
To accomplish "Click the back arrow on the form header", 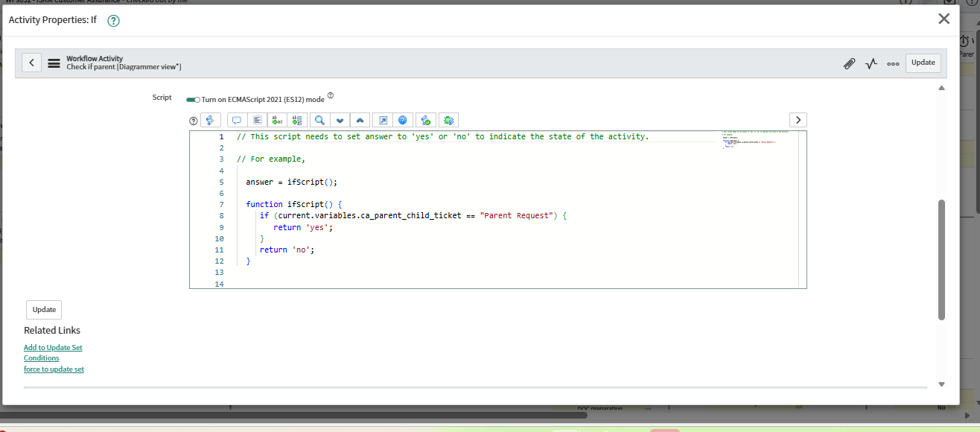I will pos(31,62).
